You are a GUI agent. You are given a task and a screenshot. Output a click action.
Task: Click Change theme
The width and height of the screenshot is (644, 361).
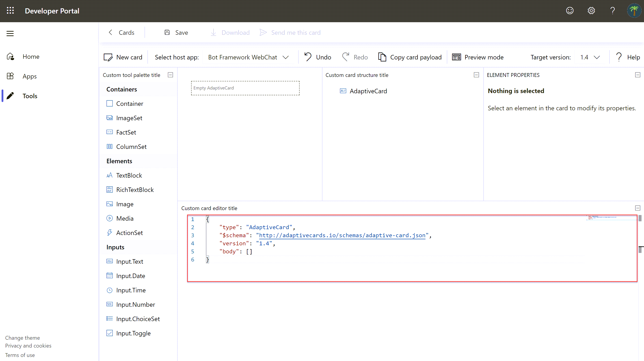[x=22, y=338]
